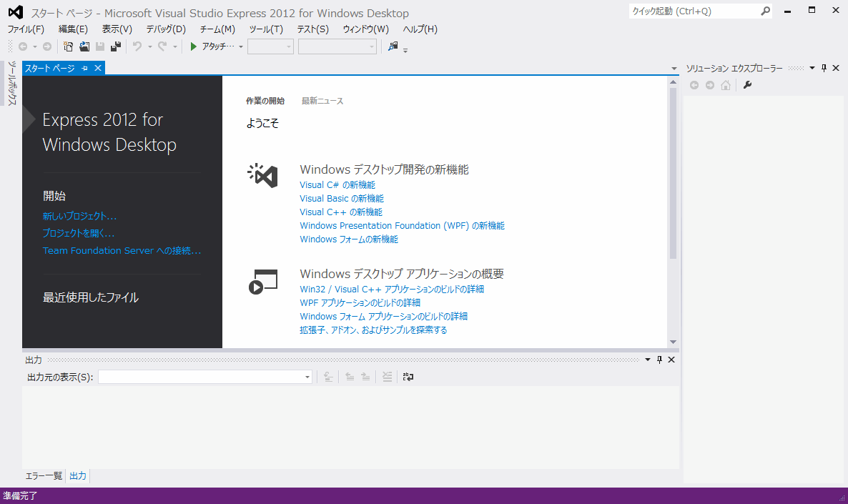Screen dimensions: 848x504
Task: Open the wider solution platform combo box
Action: 337,47
